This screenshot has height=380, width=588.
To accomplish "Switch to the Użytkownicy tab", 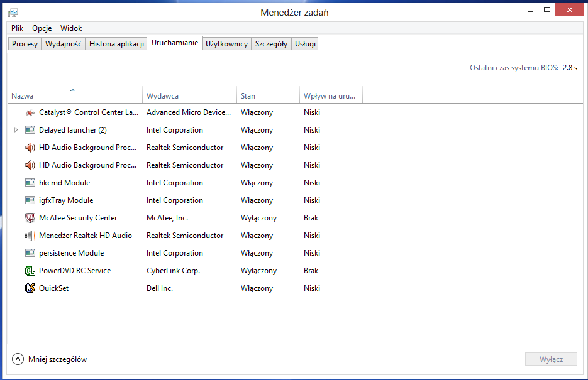I will pos(226,44).
